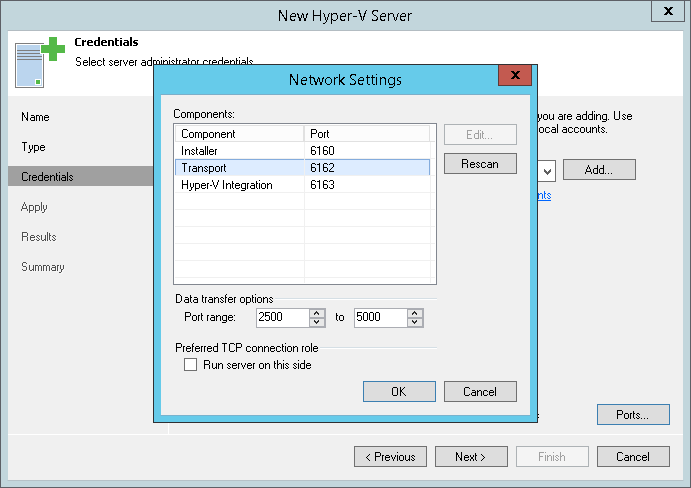The image size is (691, 488).
Task: Decrease the ending port range value
Action: 415,322
